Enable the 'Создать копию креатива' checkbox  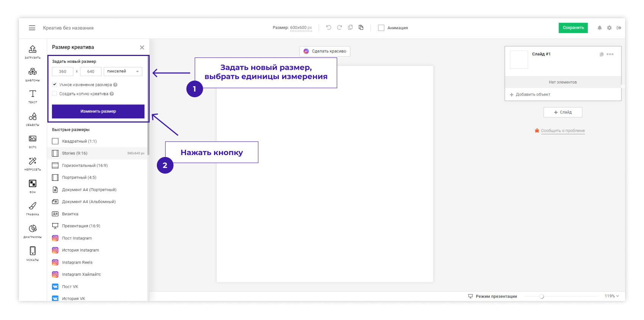coord(55,94)
